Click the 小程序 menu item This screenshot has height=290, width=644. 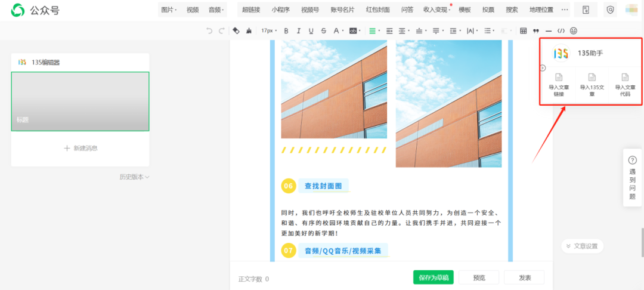coord(280,10)
